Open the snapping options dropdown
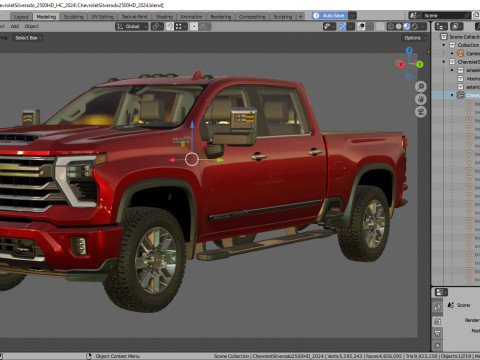 click(x=181, y=26)
